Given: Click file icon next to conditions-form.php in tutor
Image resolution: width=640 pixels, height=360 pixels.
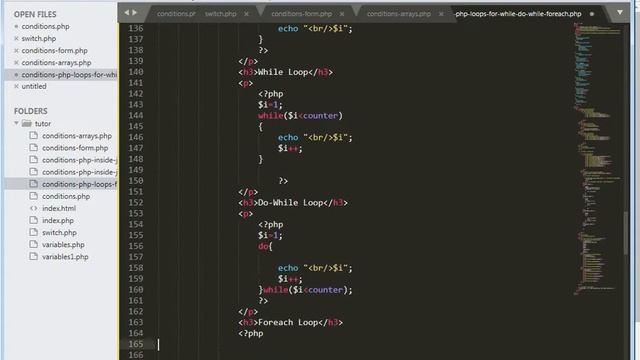Looking at the screenshot, I should pos(33,147).
